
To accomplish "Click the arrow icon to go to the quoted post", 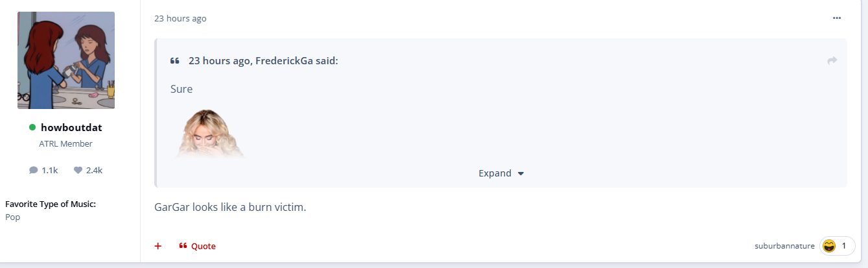I will [832, 61].
